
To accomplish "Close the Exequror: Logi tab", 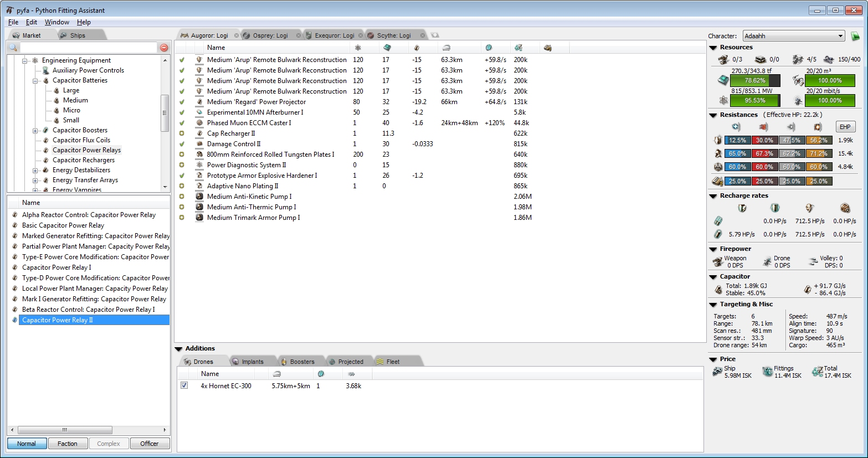I will (361, 35).
